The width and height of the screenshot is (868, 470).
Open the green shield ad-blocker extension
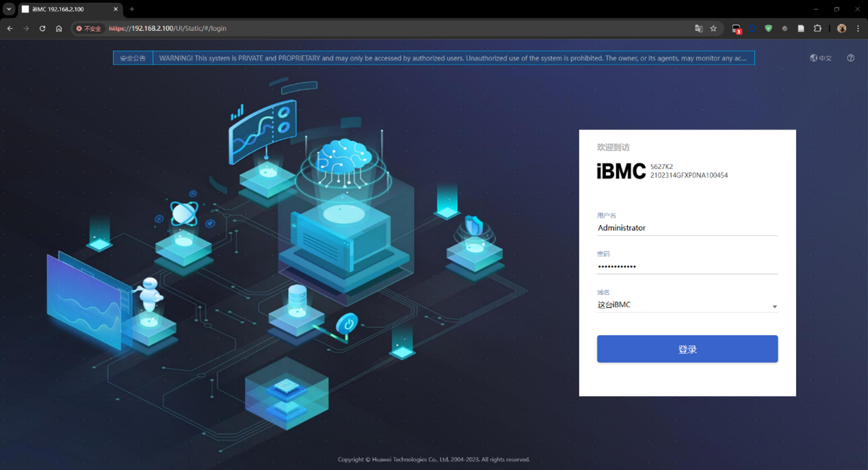(769, 29)
